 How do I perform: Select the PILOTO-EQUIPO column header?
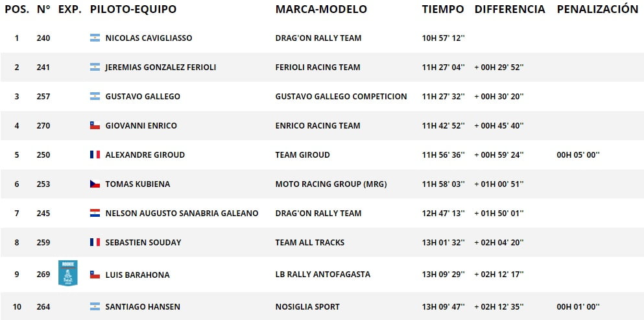click(133, 9)
